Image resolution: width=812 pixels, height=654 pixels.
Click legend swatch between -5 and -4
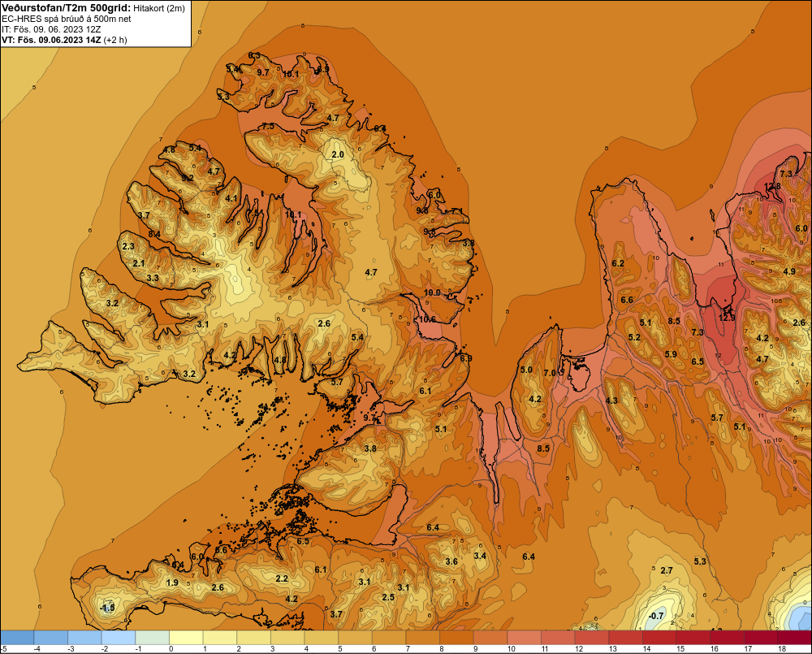[17, 637]
